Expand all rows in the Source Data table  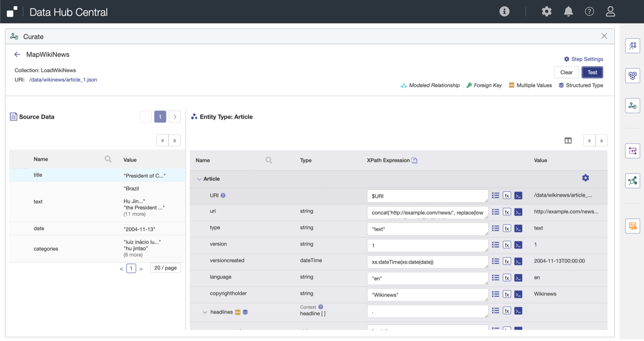tap(163, 141)
